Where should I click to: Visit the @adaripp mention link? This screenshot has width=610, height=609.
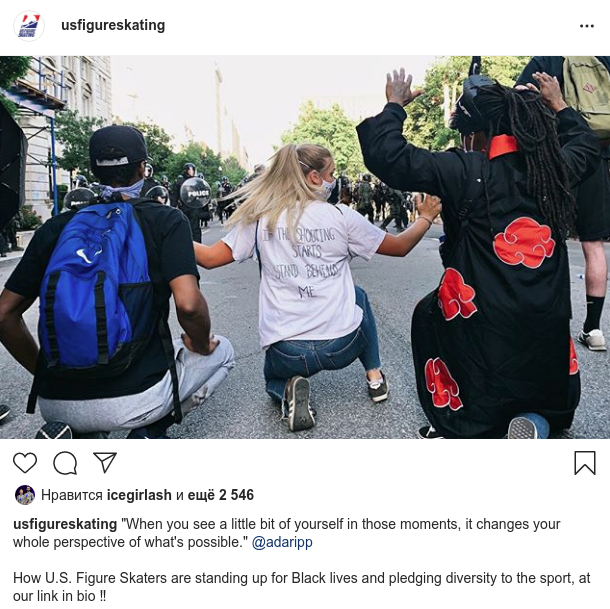click(x=282, y=542)
